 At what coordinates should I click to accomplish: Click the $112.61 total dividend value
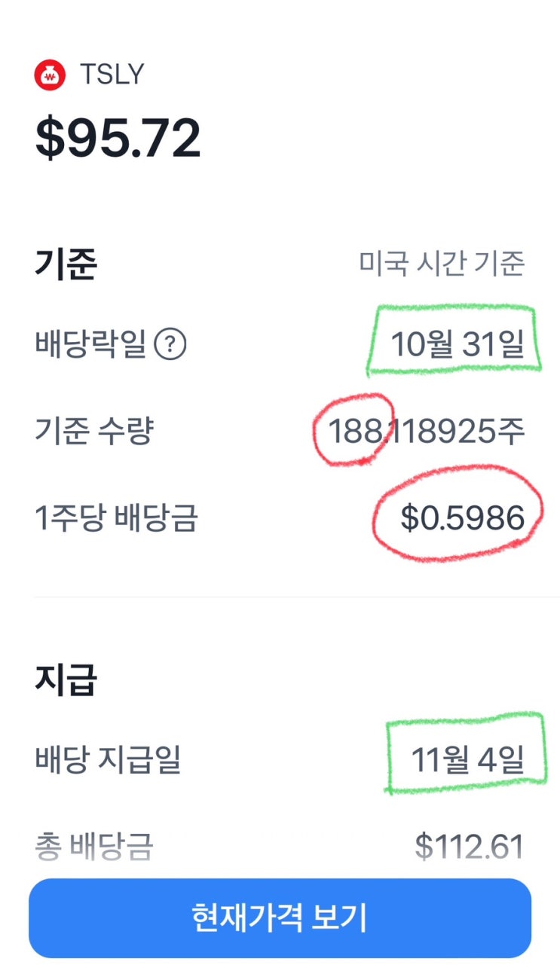pyautogui.click(x=469, y=847)
